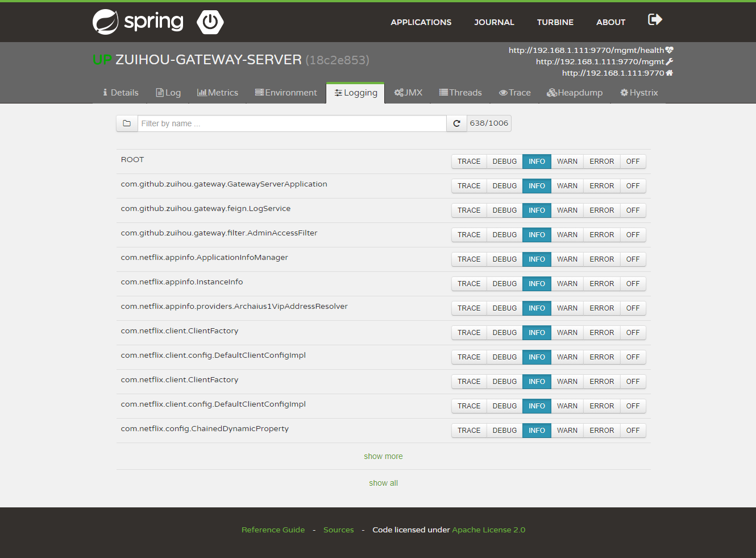Image resolution: width=756 pixels, height=558 pixels.
Task: Set feign.LogService logger to INFO
Action: pyautogui.click(x=537, y=210)
